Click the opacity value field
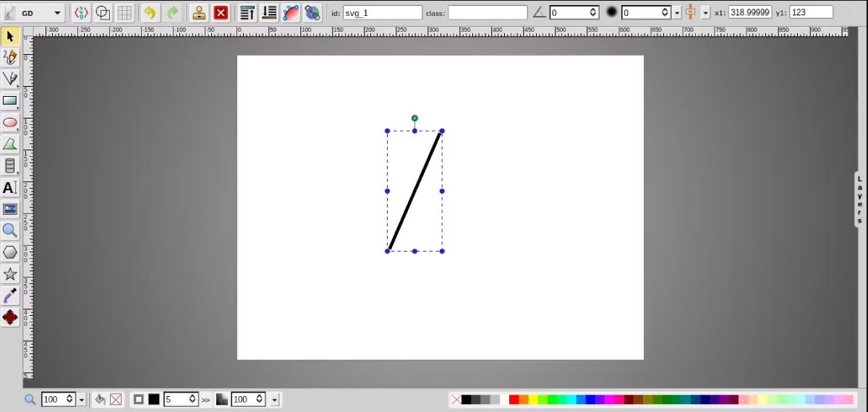The height and width of the screenshot is (412, 868). 244,399
